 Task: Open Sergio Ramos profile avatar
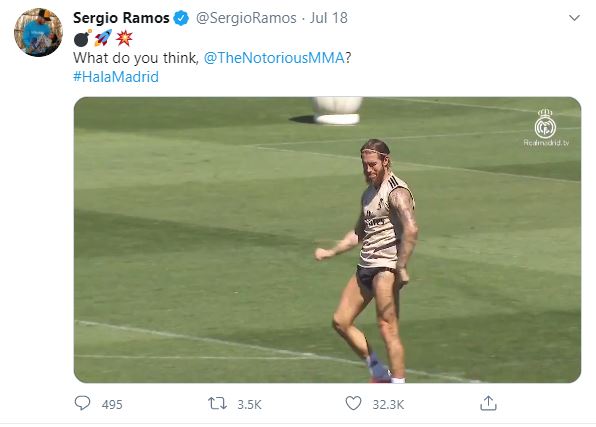pos(38,32)
